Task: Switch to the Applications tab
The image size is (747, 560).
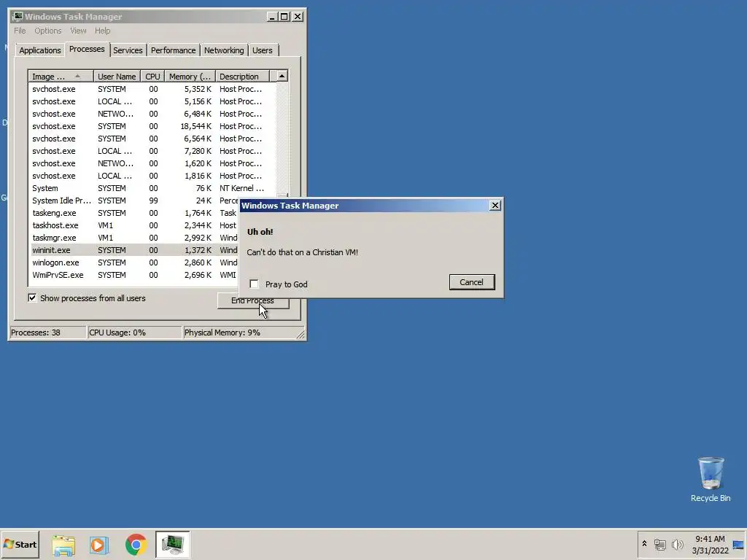Action: tap(40, 50)
